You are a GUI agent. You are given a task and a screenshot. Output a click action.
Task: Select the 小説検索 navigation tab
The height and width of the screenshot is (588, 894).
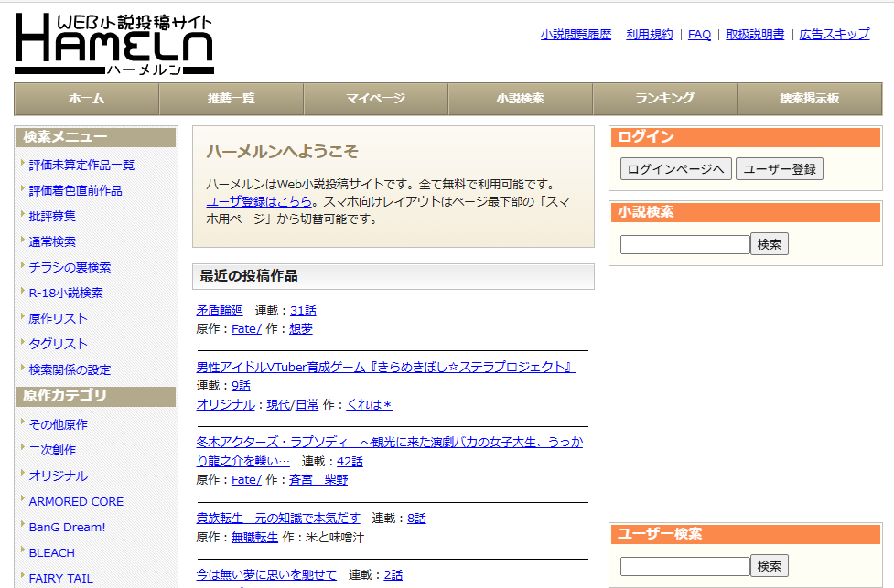pyautogui.click(x=520, y=99)
